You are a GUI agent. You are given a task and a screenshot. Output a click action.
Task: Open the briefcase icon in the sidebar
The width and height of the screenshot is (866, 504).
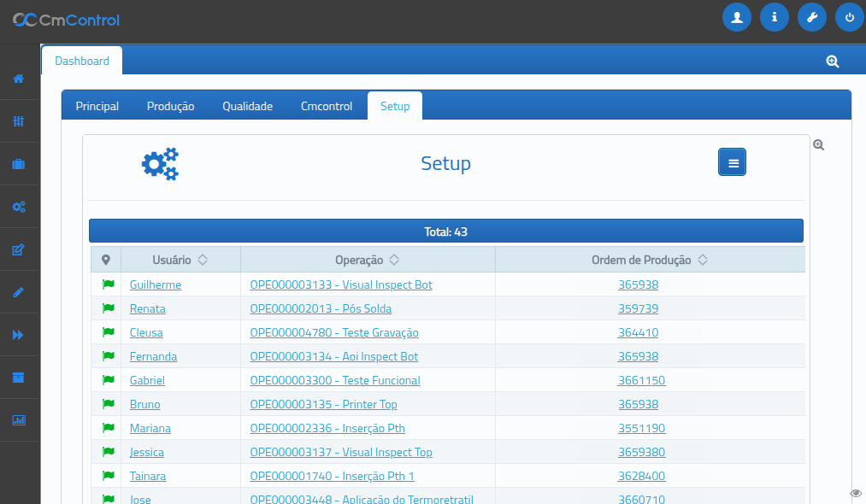coord(19,164)
